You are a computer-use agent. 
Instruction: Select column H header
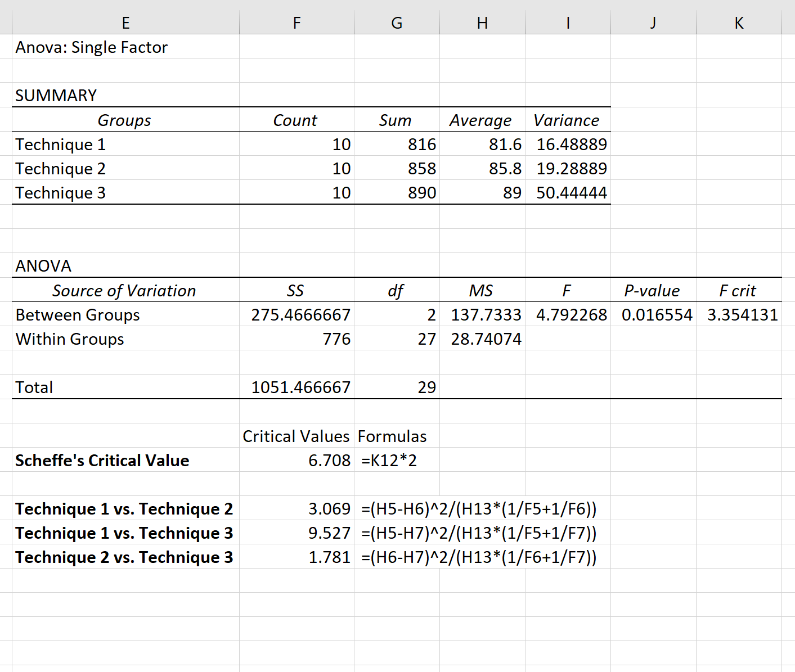click(482, 22)
